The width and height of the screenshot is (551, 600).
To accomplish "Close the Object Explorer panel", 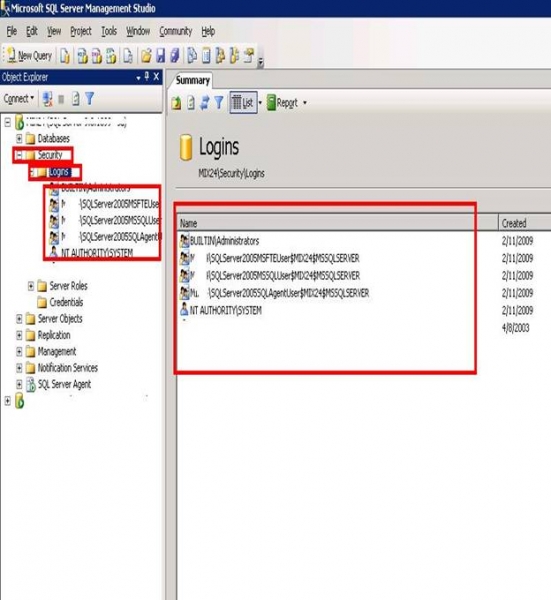I will [x=156, y=77].
